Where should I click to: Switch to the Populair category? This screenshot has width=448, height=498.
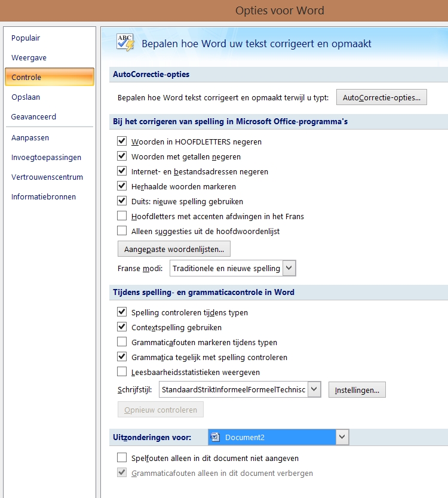26,38
